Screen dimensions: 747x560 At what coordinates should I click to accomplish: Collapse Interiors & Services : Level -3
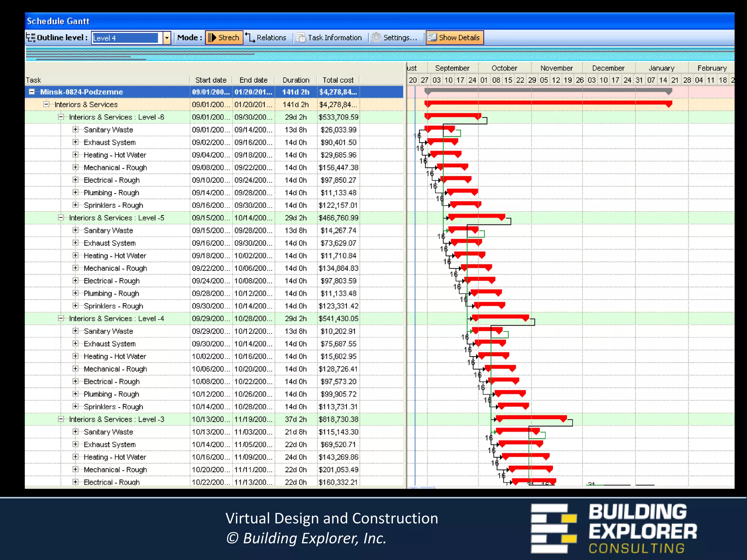61,419
